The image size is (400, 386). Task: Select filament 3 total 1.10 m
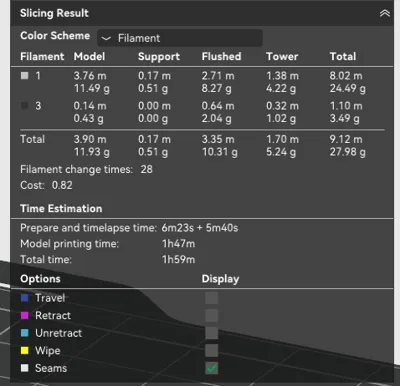(x=346, y=106)
